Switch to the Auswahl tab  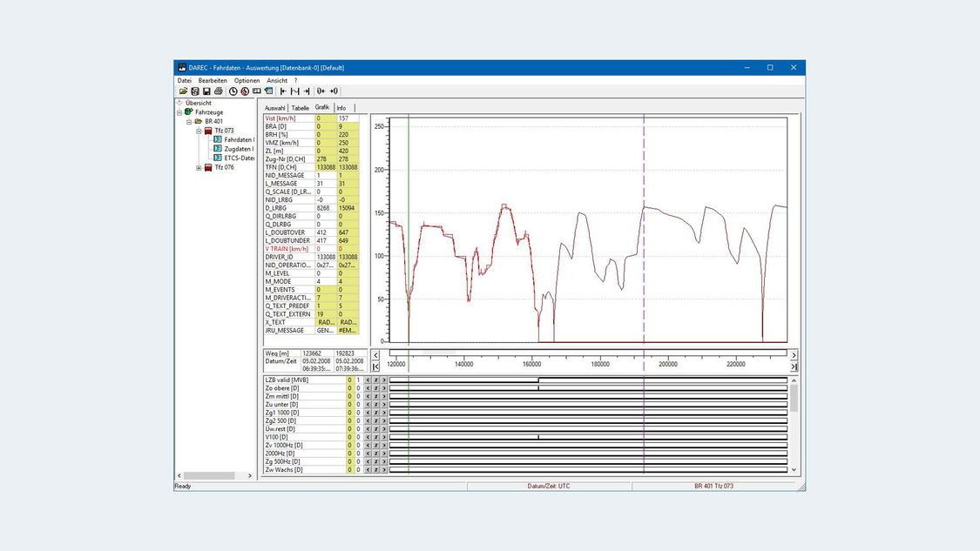[275, 108]
